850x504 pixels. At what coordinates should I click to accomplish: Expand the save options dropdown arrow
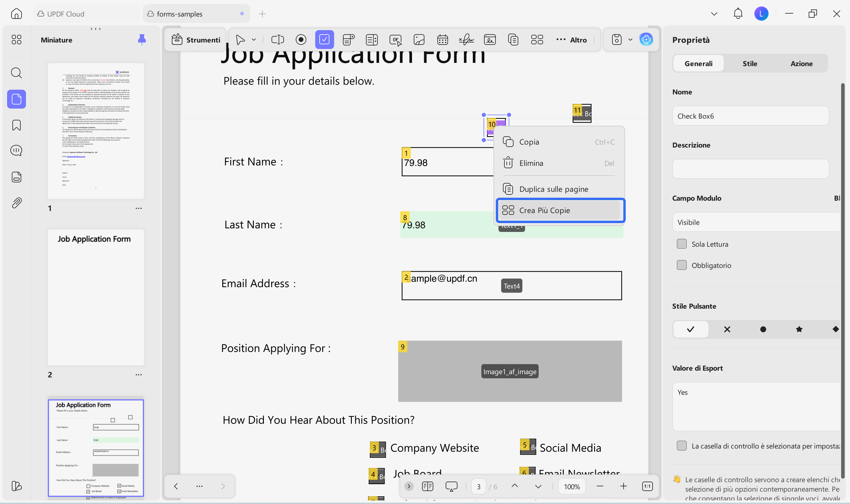coord(630,40)
